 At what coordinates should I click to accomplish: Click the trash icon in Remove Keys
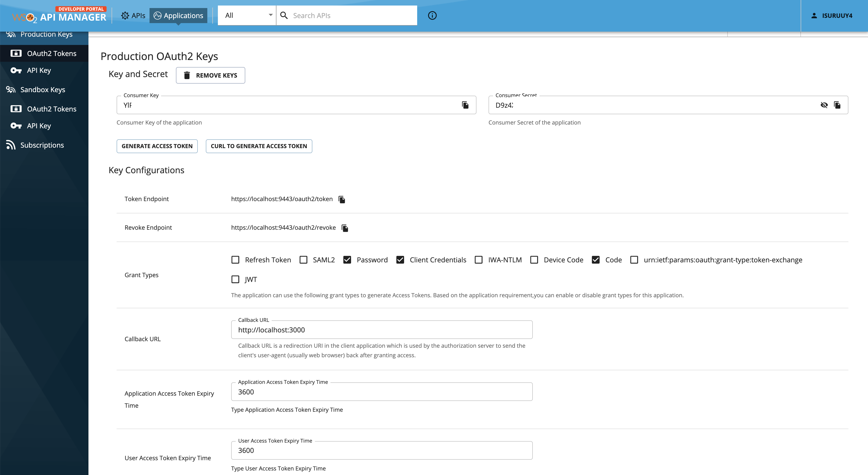point(187,75)
